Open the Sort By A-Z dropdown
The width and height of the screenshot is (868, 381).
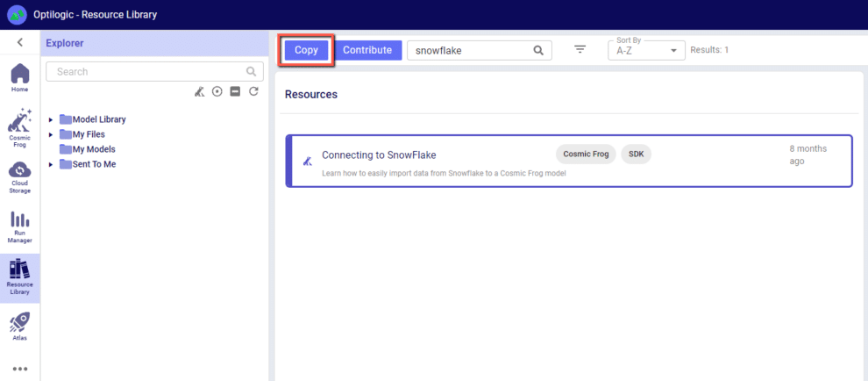(646, 50)
